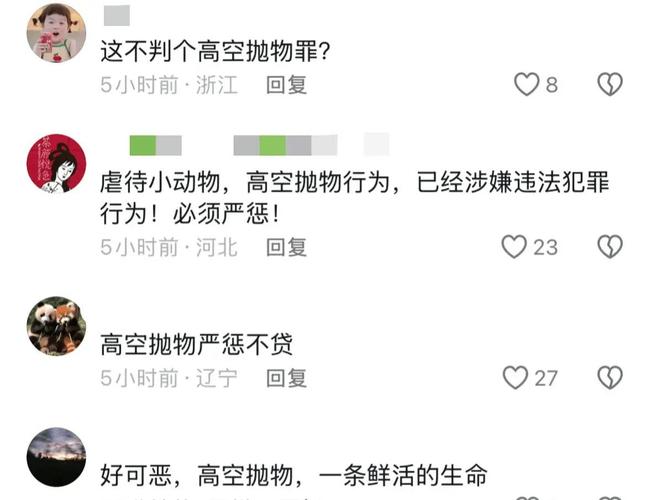
Task: Open the dark sunset sky avatar
Action: pyautogui.click(x=56, y=457)
